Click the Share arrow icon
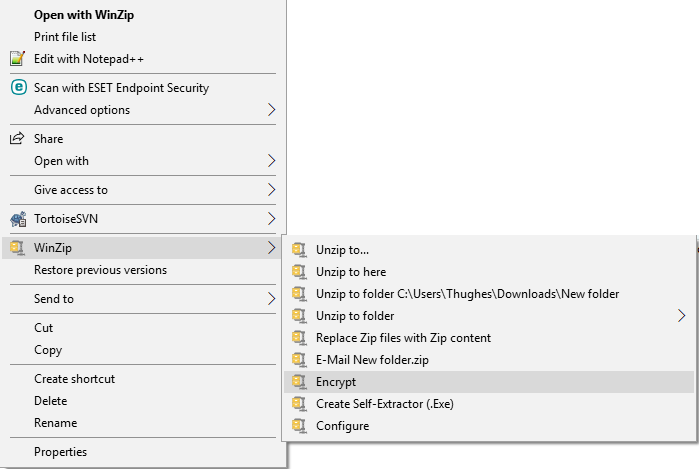The image size is (699, 469). point(17,139)
